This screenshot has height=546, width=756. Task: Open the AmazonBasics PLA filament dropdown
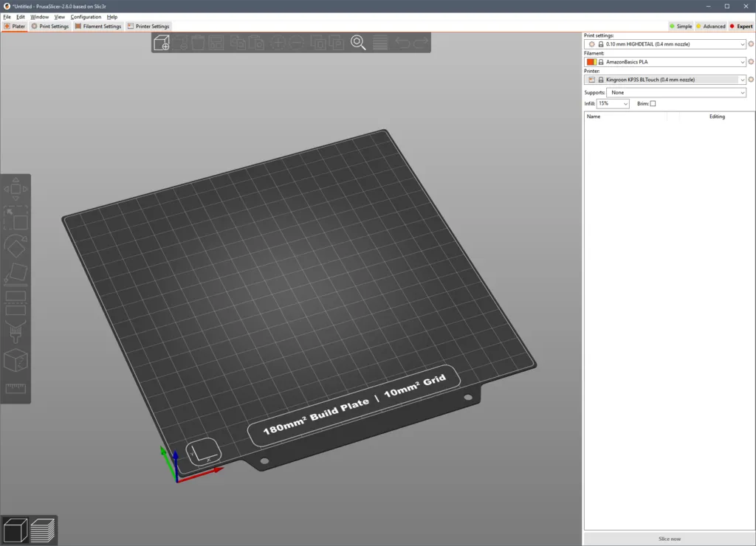pos(665,62)
